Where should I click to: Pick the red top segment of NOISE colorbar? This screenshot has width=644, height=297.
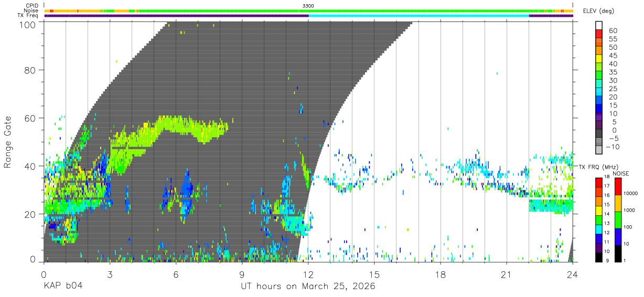618,186
